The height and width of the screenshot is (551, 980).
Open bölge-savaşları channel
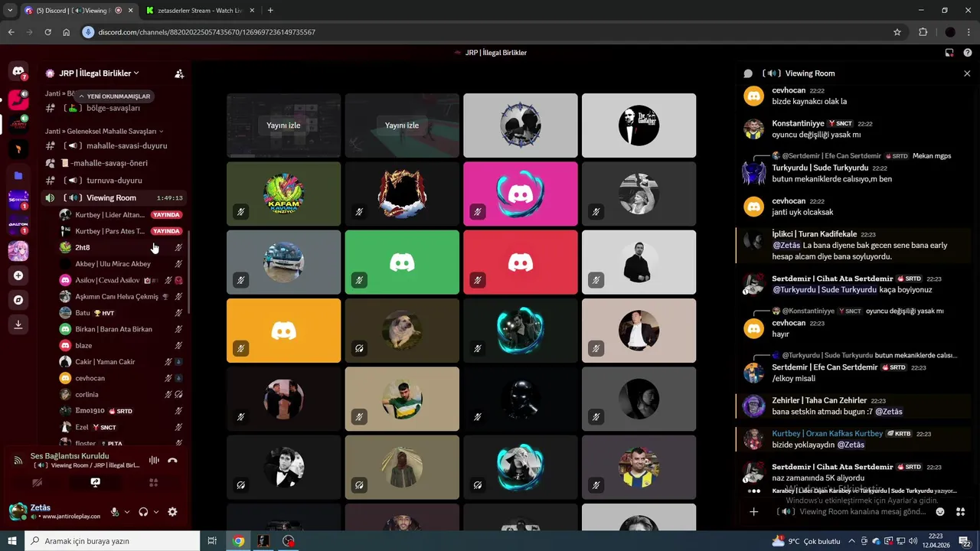(113, 109)
